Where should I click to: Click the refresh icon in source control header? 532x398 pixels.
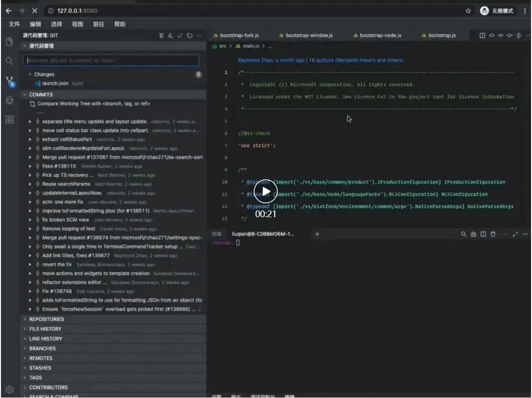pos(190,35)
